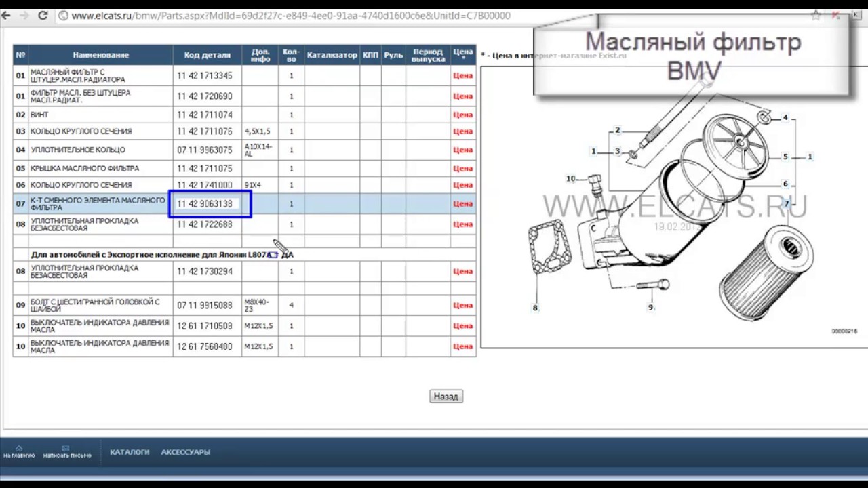Select part code 07 11 9963075

pos(205,150)
